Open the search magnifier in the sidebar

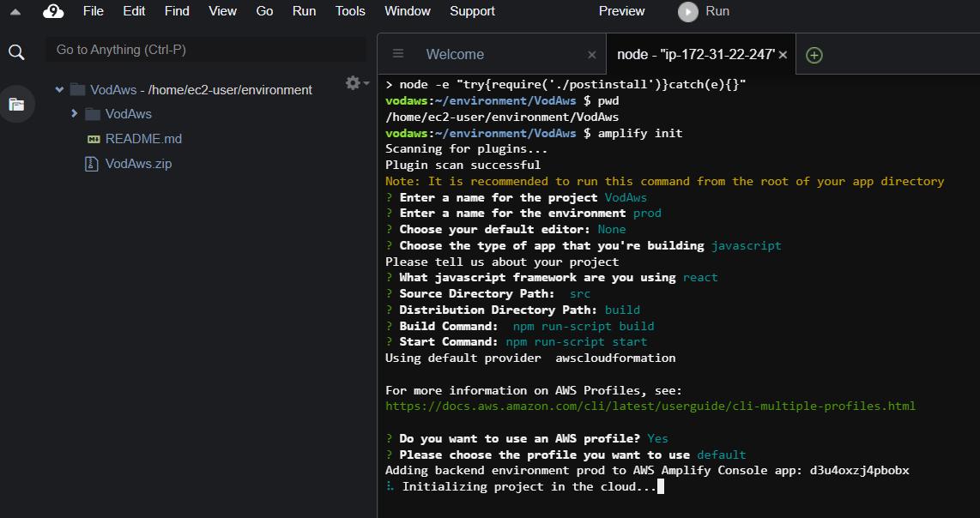[16, 52]
